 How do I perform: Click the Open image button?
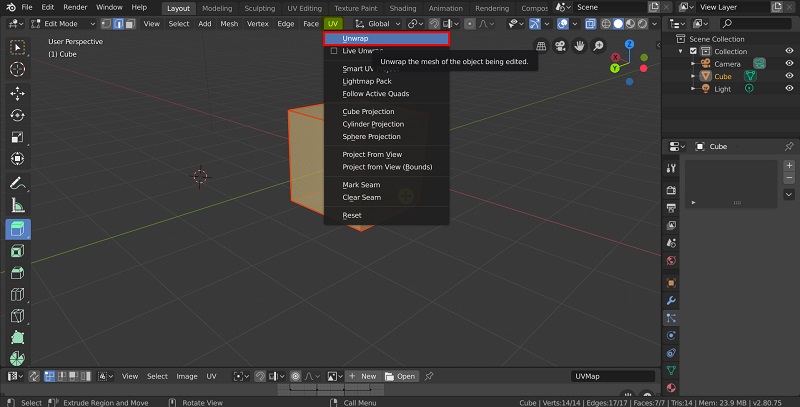(x=401, y=376)
